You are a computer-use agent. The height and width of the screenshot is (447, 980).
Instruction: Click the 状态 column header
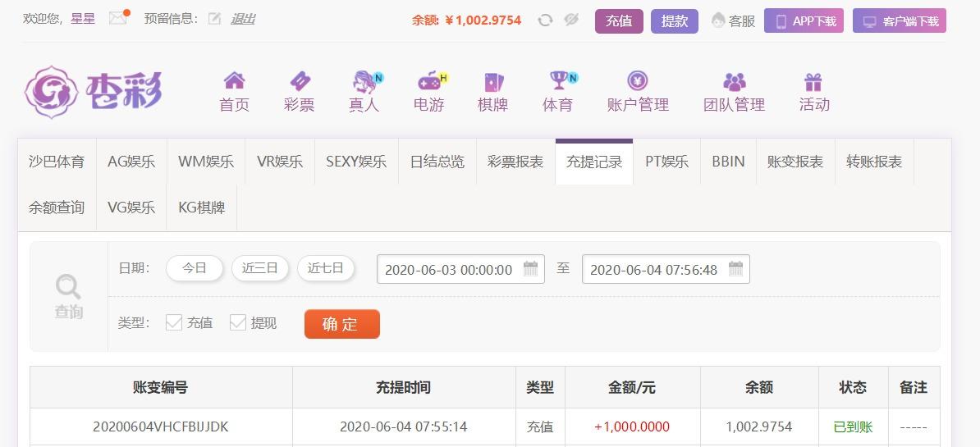coord(853,387)
